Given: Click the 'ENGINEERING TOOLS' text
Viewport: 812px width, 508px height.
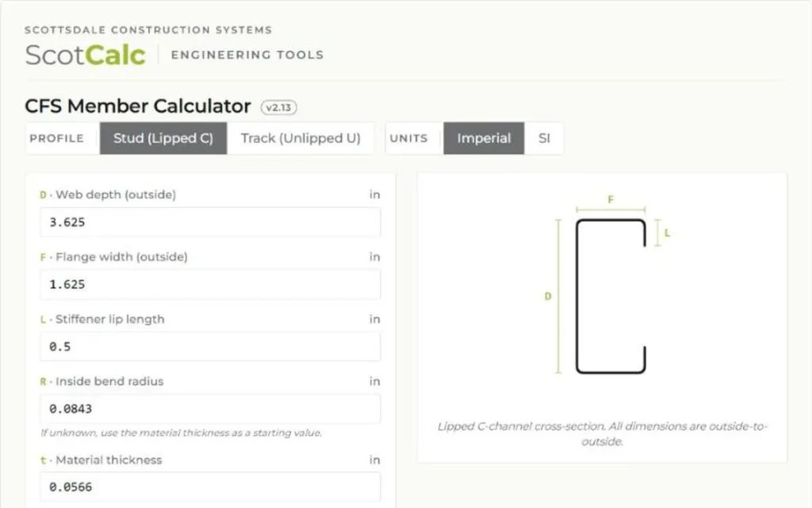Looking at the screenshot, I should click(247, 55).
